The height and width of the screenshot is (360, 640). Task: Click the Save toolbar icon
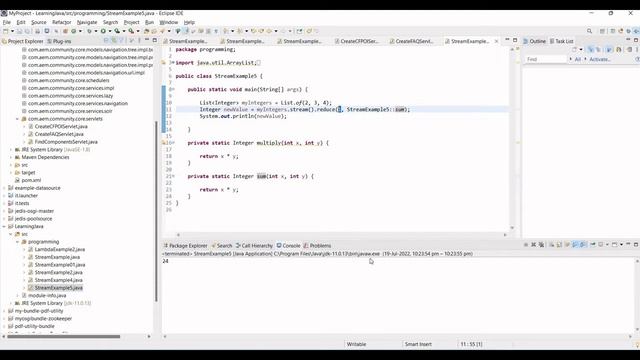point(20,31)
